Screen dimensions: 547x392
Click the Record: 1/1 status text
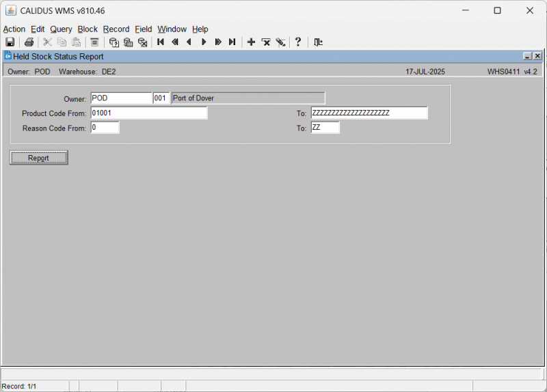[19, 387]
